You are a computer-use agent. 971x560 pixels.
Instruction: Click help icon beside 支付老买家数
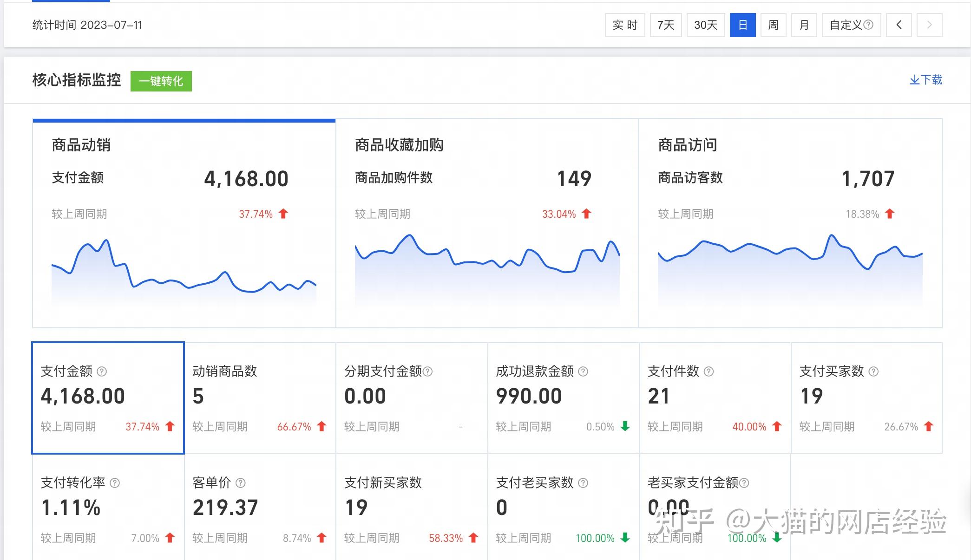point(583,483)
